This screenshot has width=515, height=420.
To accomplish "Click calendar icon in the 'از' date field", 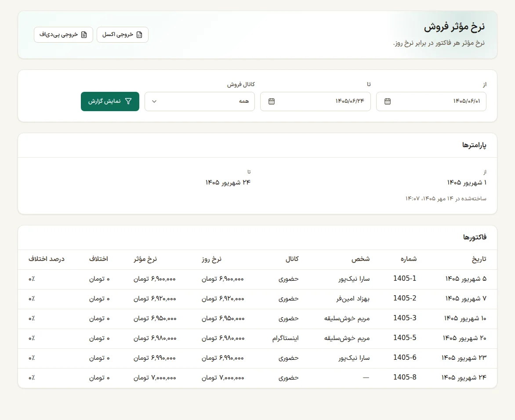I will pos(388,101).
